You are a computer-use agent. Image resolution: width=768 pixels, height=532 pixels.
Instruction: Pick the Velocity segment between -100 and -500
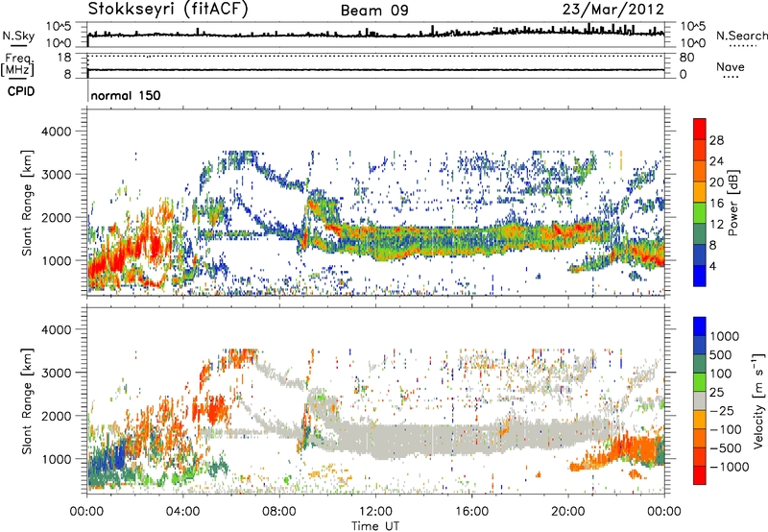tap(700, 438)
